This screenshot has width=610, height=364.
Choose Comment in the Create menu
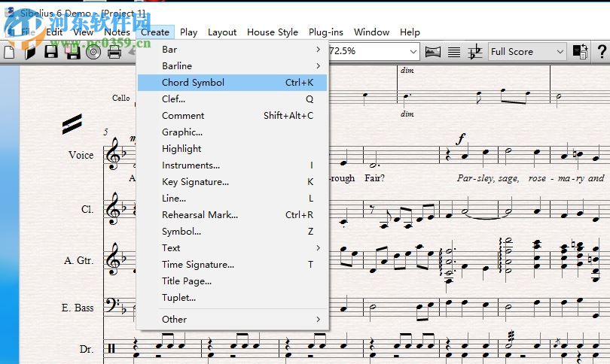click(232, 116)
